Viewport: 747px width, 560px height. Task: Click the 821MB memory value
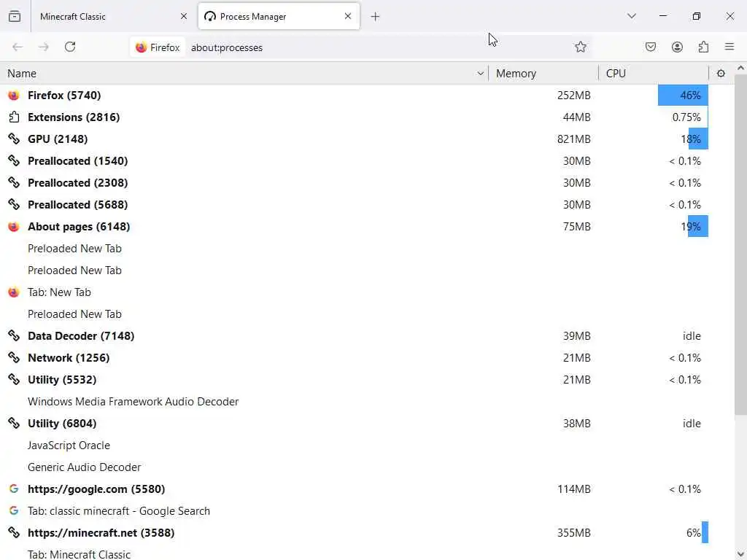point(573,139)
